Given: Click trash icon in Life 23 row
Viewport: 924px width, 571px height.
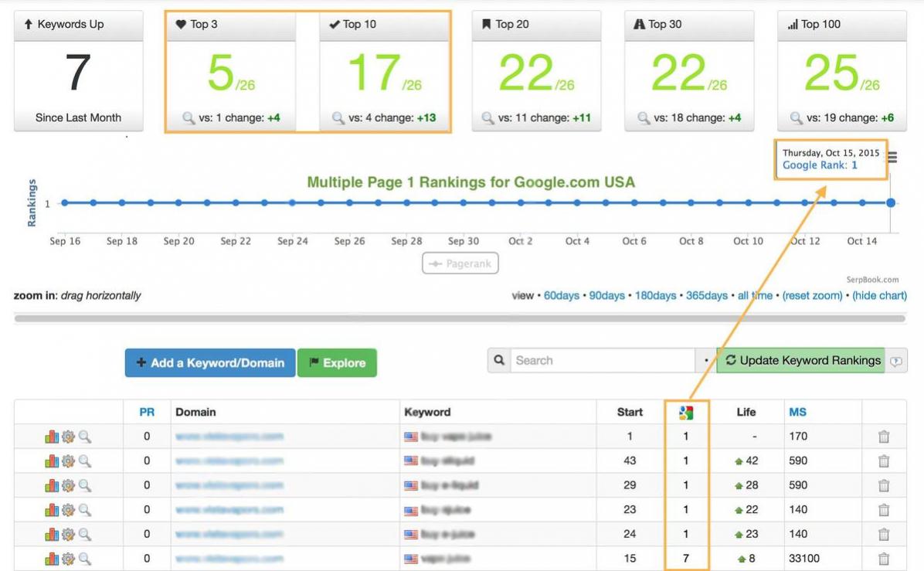Looking at the screenshot, I should 883,535.
